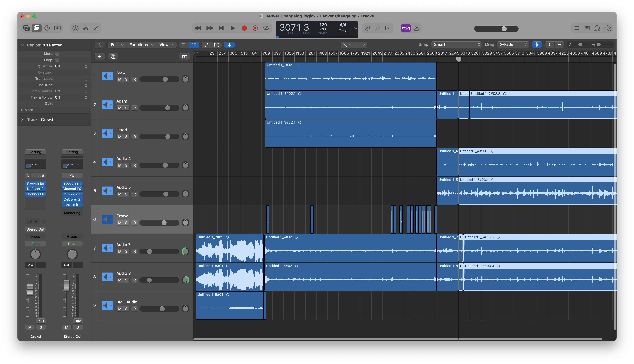Screen dimensions: 634x364
Task: Open the Note Pads icon
Action: coord(587,28)
